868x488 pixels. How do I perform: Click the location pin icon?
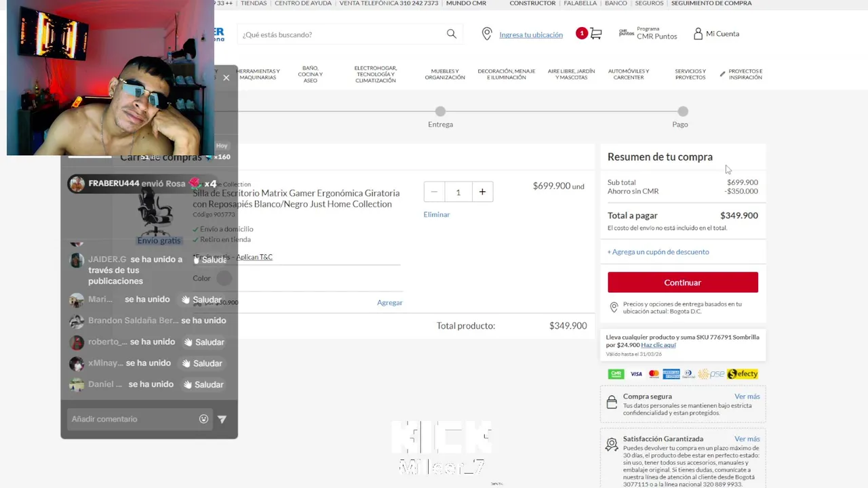(x=487, y=34)
